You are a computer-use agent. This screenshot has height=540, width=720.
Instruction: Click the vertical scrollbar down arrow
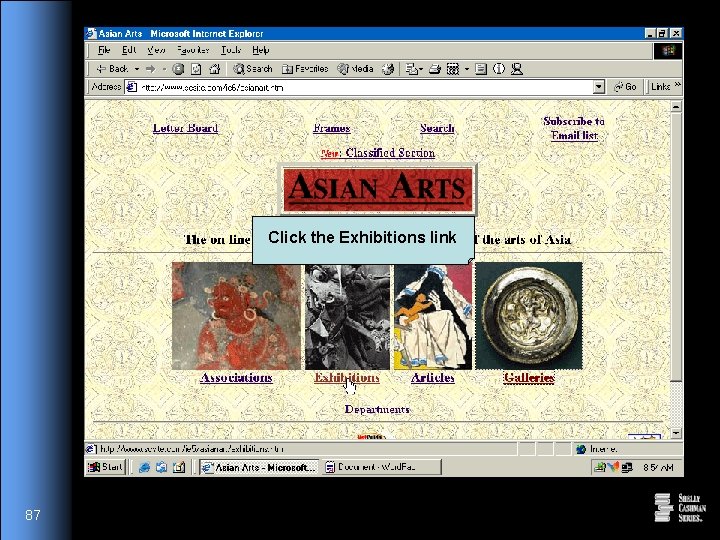click(x=676, y=433)
